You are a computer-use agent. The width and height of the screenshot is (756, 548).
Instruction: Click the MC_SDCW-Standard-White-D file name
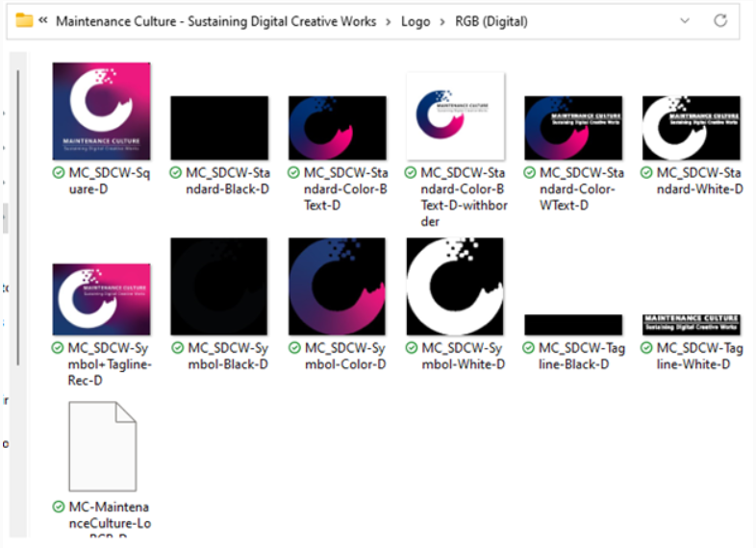coord(699,181)
